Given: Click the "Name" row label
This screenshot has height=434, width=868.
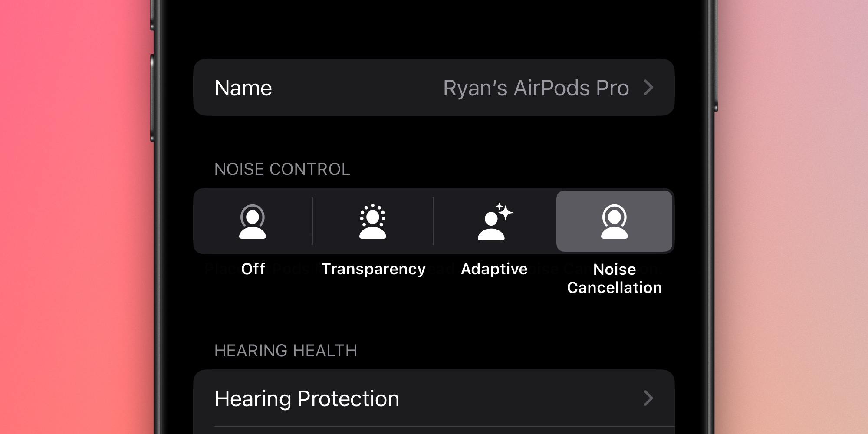Looking at the screenshot, I should coord(243,88).
